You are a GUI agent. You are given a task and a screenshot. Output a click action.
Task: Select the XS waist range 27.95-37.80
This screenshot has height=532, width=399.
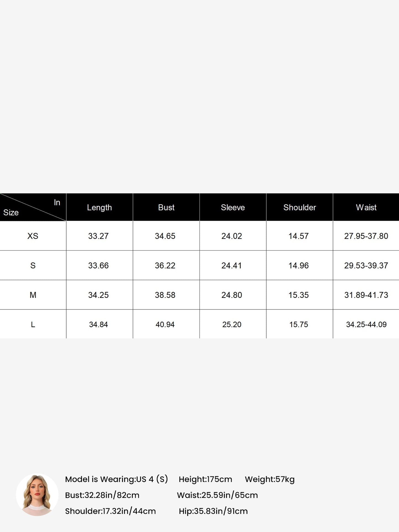(366, 236)
